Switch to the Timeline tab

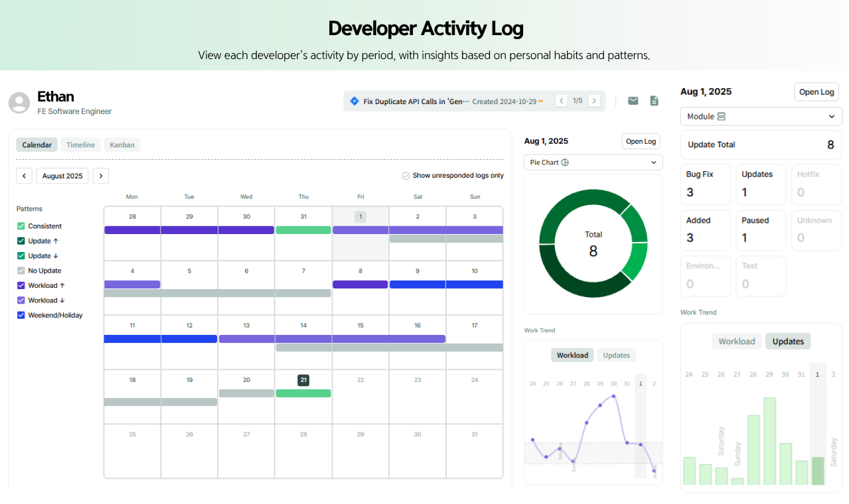pyautogui.click(x=80, y=145)
